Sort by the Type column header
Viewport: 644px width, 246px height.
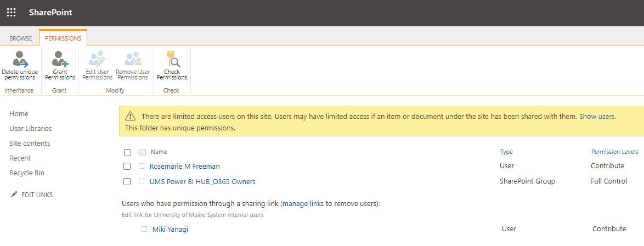point(506,152)
